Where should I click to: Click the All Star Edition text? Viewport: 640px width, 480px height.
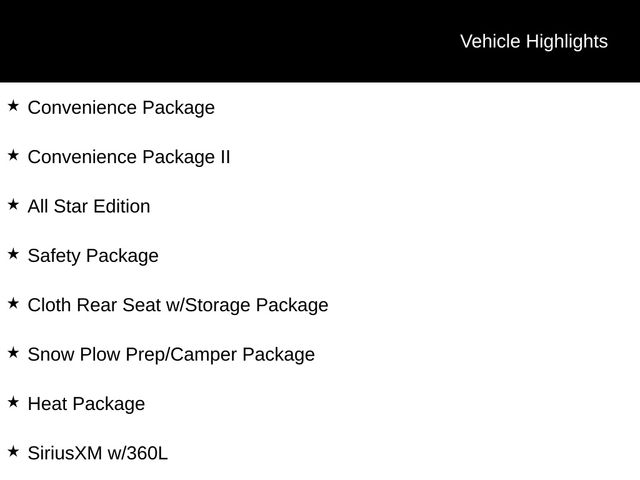[x=89, y=206]
